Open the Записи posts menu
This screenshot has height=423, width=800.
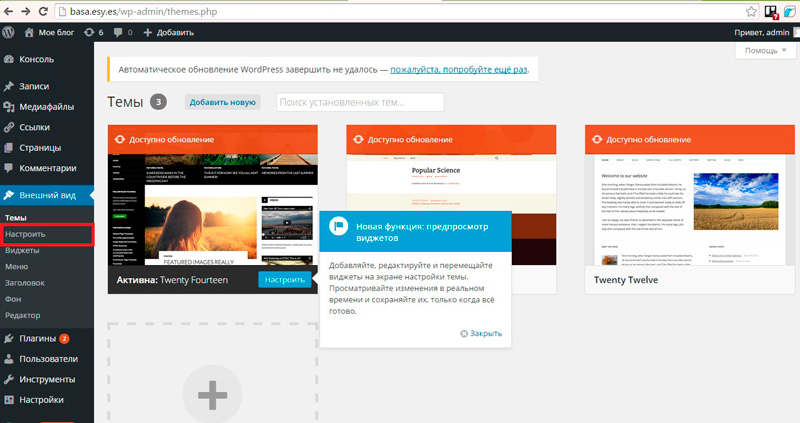34,86
